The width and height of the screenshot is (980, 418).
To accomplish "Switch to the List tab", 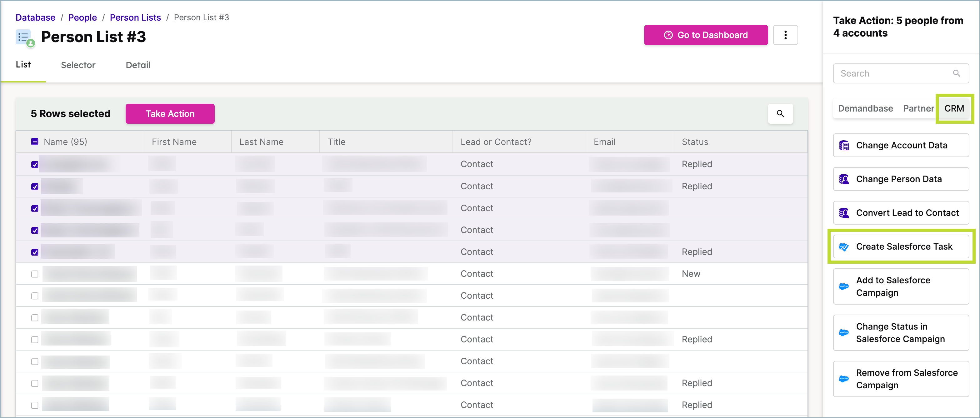I will (23, 65).
